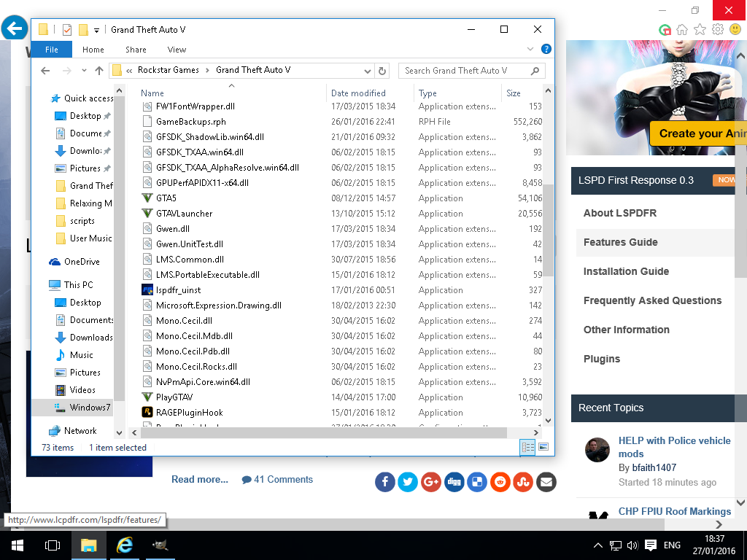This screenshot has height=560, width=747.
Task: Open recent locations dropdown arrow
Action: click(84, 71)
